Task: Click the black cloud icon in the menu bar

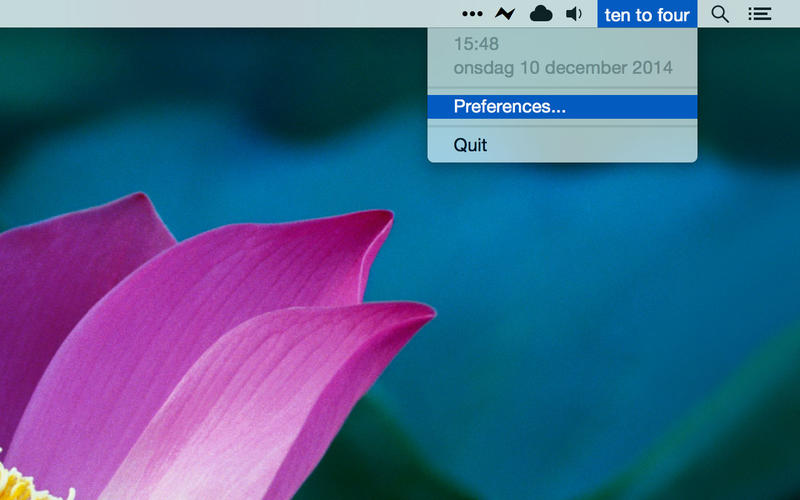Action: [x=540, y=14]
